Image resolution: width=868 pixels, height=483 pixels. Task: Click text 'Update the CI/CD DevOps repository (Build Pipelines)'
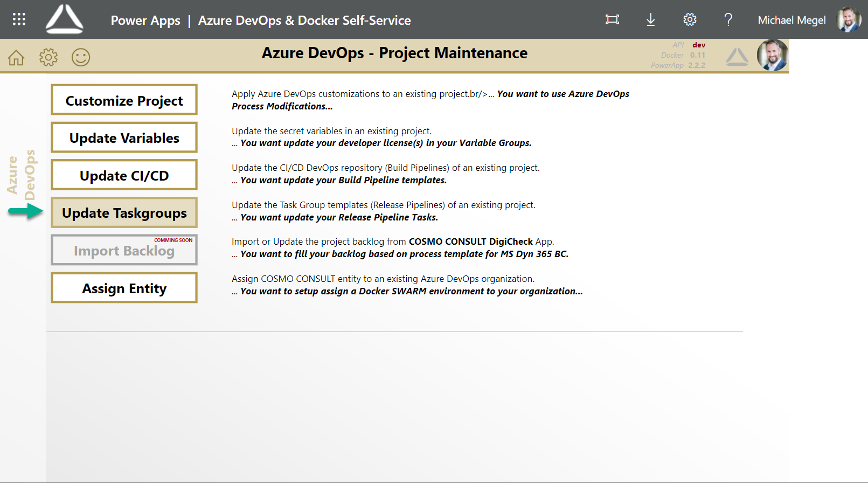tap(341, 168)
